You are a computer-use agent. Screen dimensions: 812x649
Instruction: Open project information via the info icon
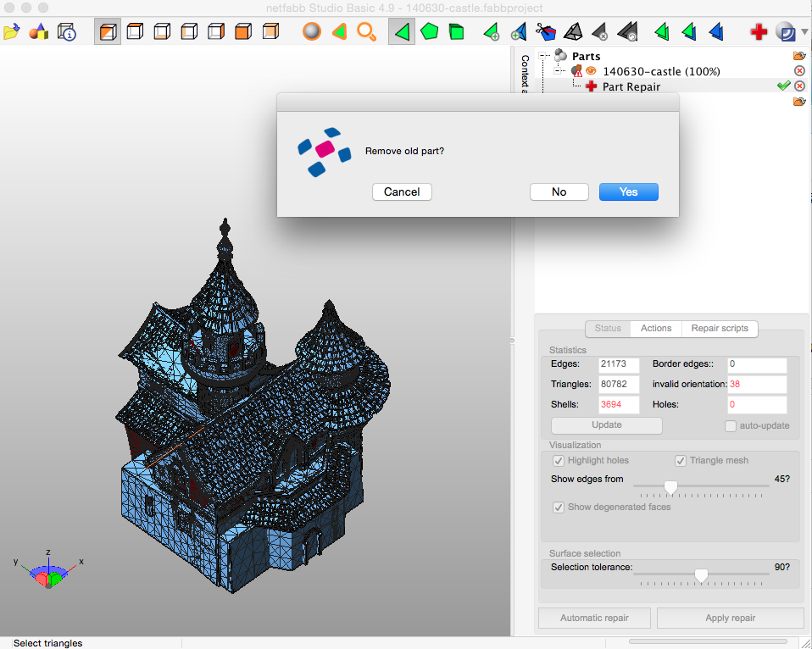[x=67, y=31]
